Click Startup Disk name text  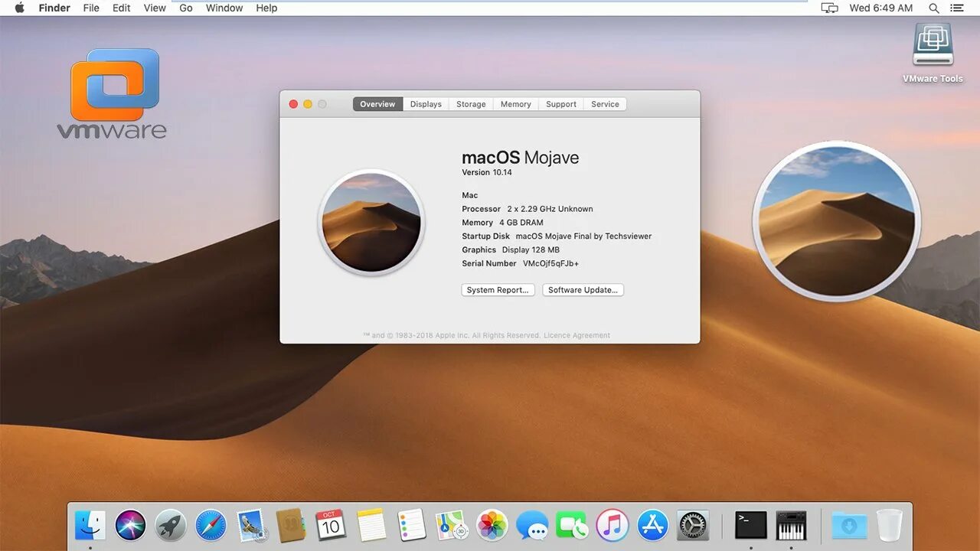click(583, 236)
